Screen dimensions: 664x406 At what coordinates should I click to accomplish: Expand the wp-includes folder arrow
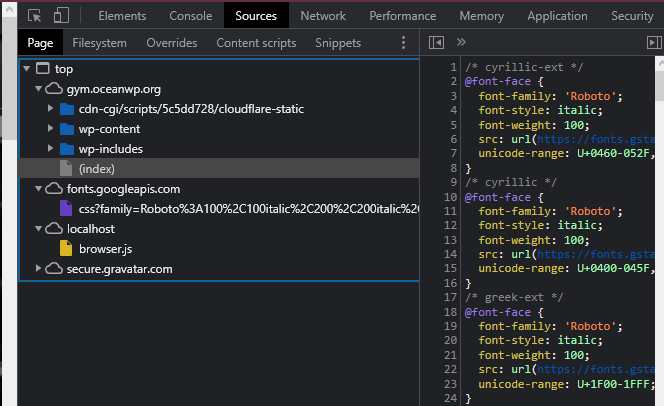(50, 148)
